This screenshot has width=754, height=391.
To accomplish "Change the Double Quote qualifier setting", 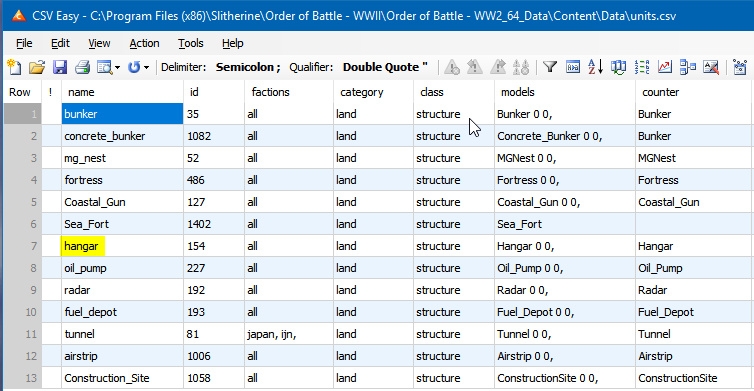I will click(x=385, y=67).
